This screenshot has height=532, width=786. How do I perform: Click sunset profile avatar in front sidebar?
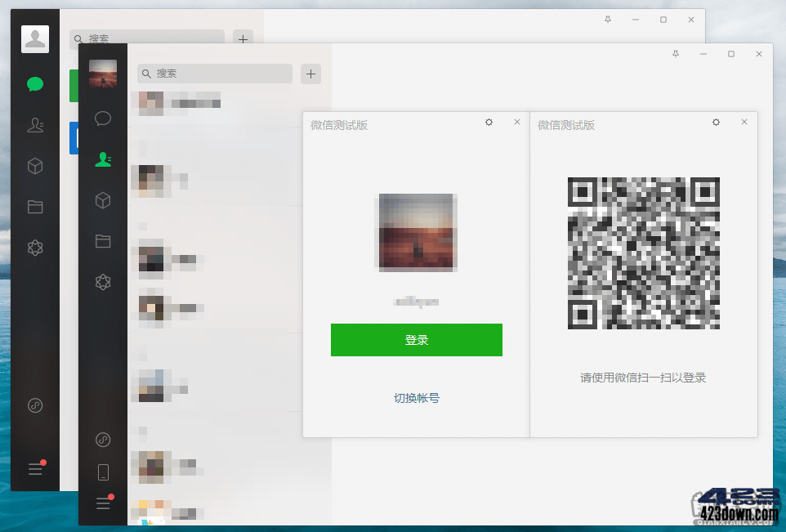pos(103,74)
